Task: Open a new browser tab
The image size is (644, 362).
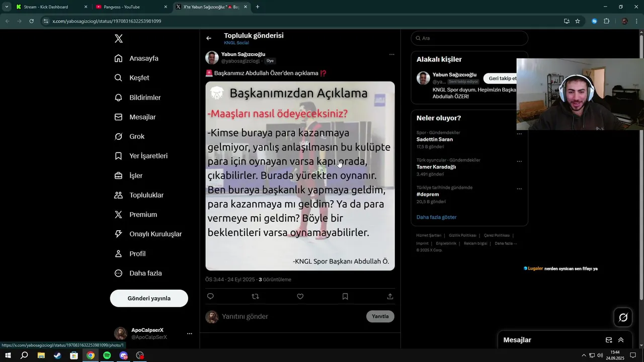Action: [258, 7]
